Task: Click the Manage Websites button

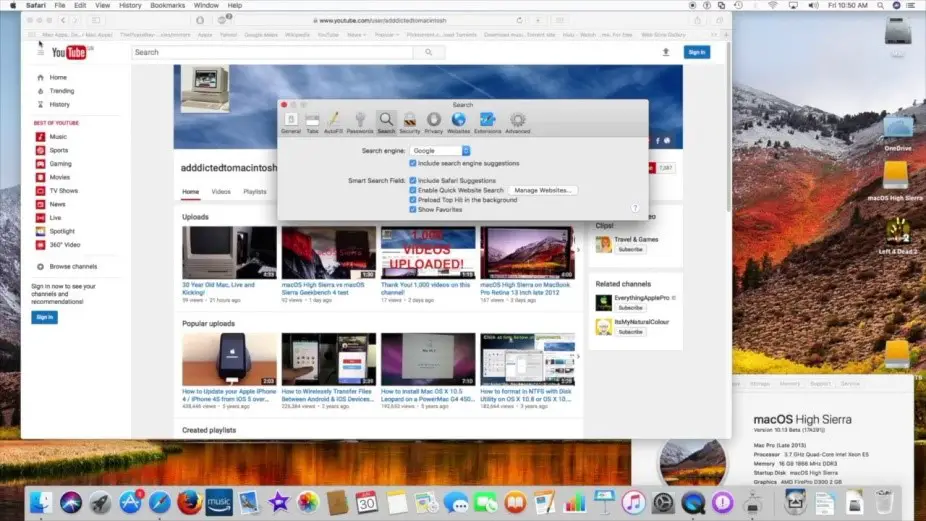Action: [x=542, y=190]
